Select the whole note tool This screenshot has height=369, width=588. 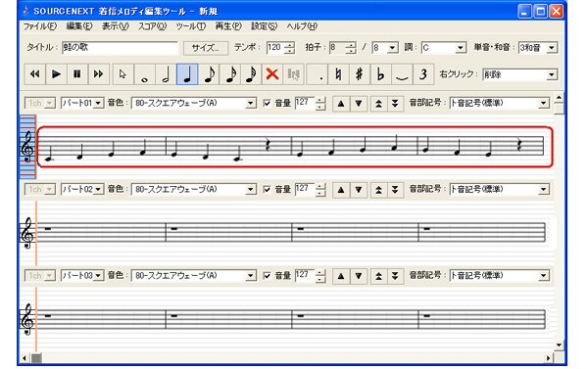(x=144, y=74)
